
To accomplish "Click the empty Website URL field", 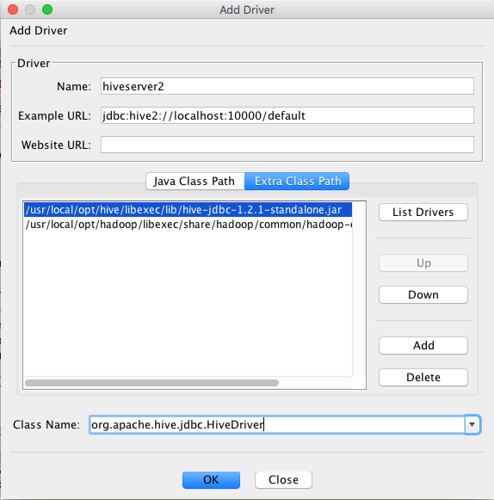I will pyautogui.click(x=287, y=145).
